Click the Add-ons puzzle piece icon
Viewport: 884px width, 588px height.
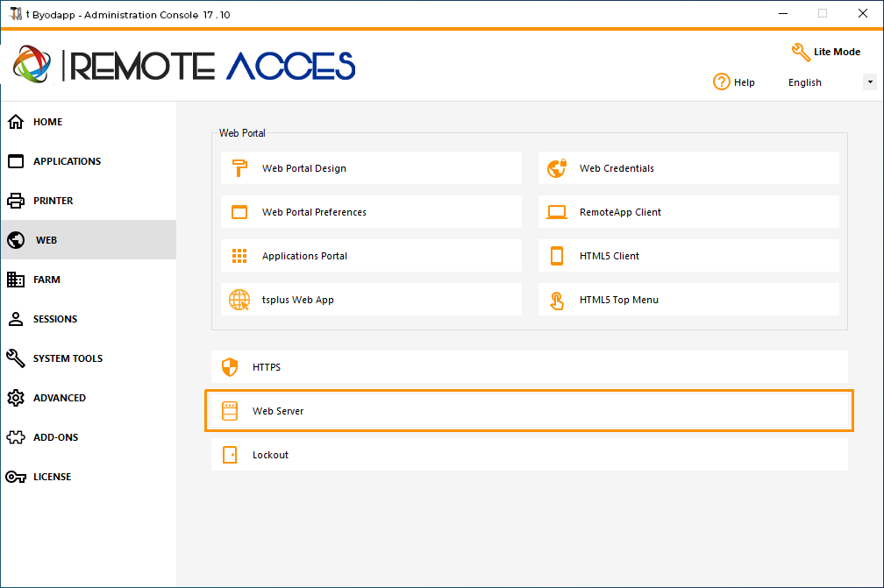[x=16, y=437]
